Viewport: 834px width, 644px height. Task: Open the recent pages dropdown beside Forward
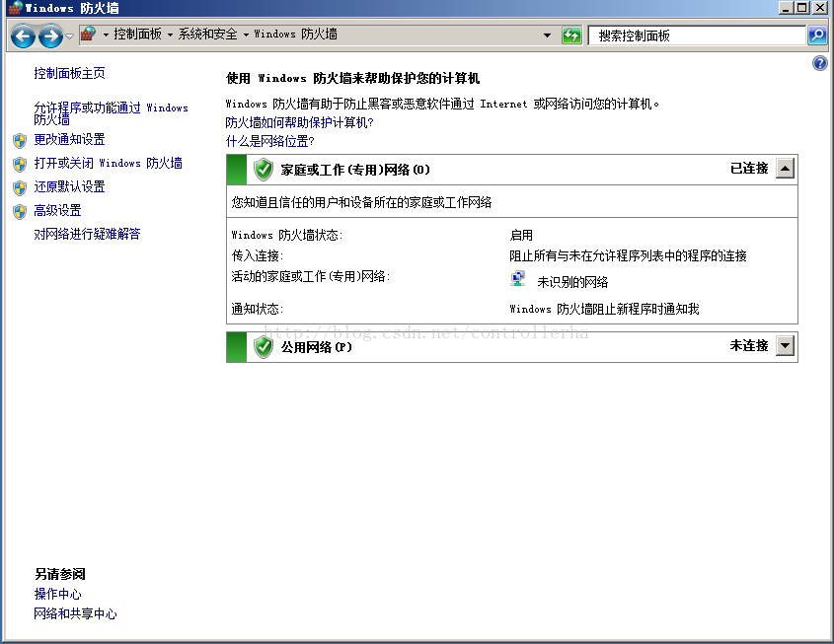69,36
